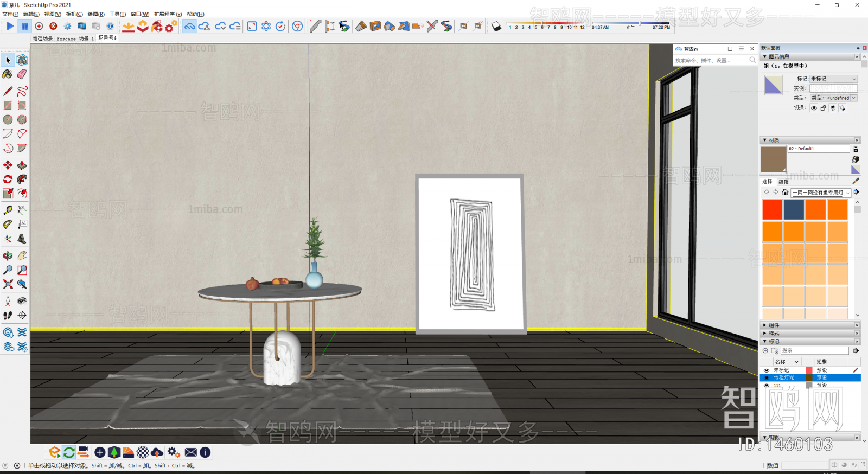The width and height of the screenshot is (868, 474).
Task: Click the Add Tag plus icon
Action: point(765,351)
